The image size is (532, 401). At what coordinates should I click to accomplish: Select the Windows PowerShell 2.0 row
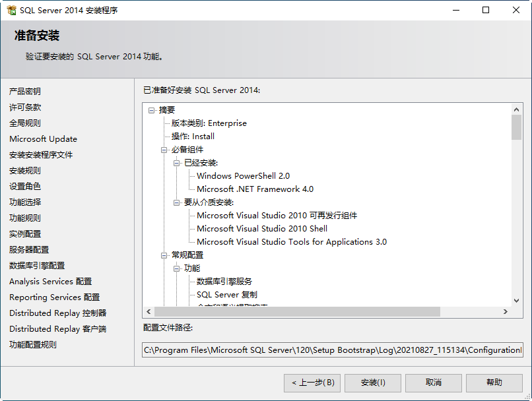point(243,176)
